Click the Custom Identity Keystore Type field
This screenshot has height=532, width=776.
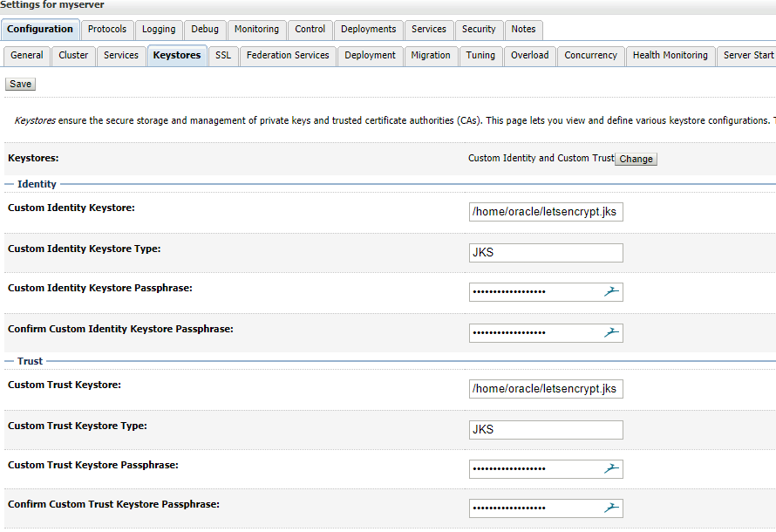point(546,253)
